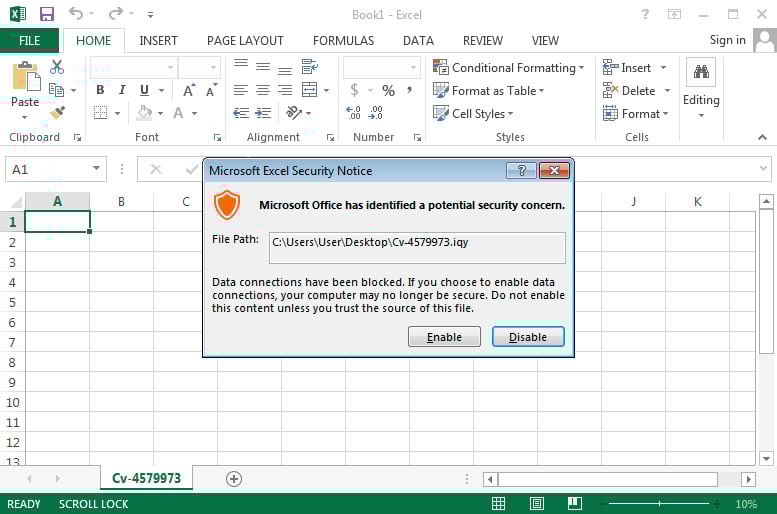Click the new sheet plus button
This screenshot has width=777, height=514.
(x=234, y=479)
